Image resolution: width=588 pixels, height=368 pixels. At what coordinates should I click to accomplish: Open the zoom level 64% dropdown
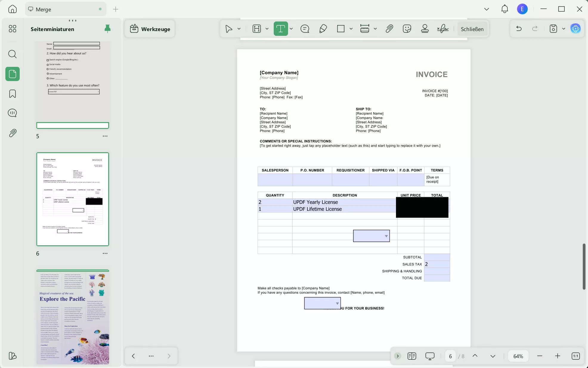click(x=518, y=356)
